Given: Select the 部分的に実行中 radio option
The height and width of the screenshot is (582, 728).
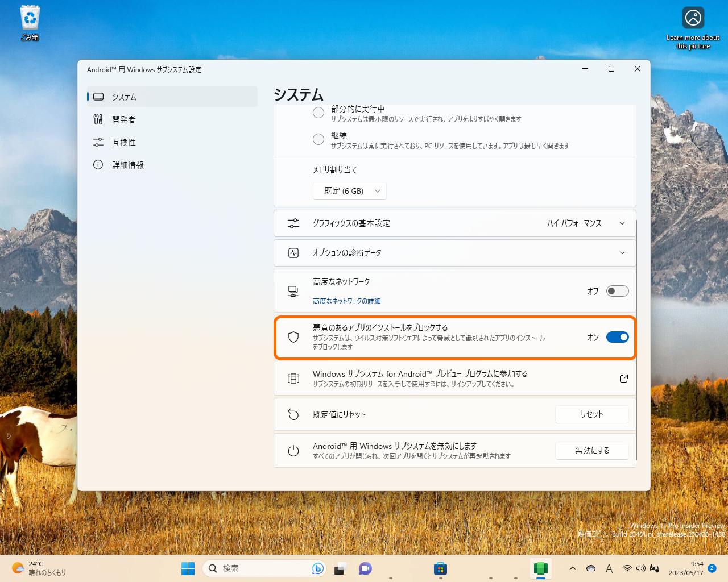Looking at the screenshot, I should click(318, 112).
